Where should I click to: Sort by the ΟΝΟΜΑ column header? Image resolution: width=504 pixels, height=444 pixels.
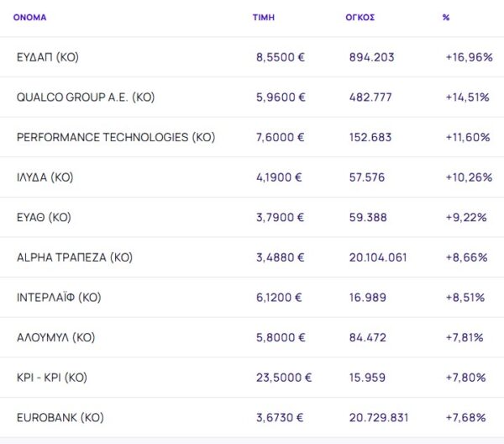click(30, 17)
